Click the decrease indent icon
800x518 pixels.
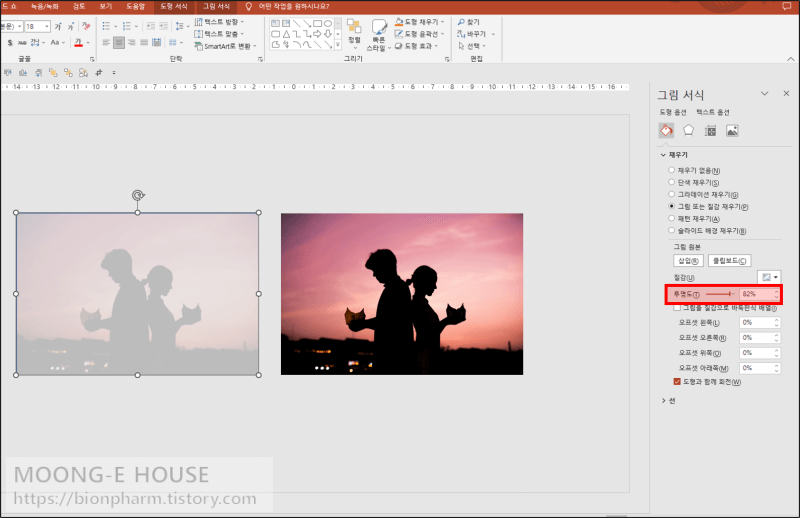point(151,26)
